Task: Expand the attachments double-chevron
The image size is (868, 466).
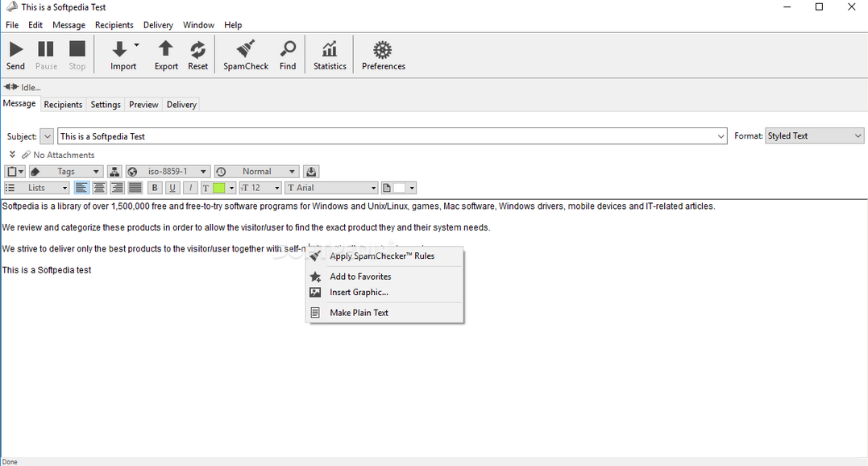Action: [x=12, y=155]
